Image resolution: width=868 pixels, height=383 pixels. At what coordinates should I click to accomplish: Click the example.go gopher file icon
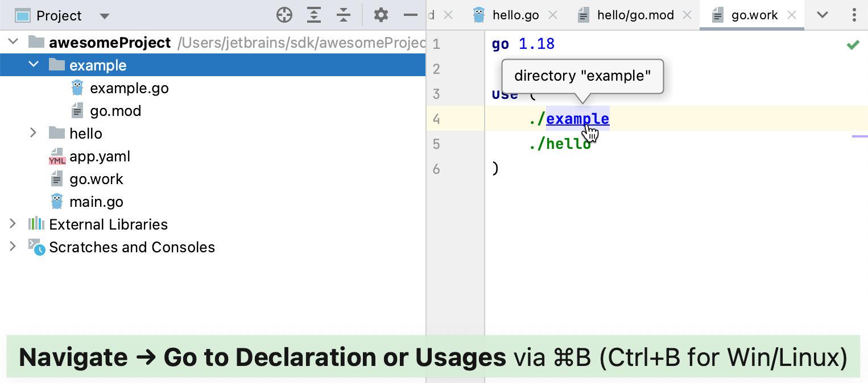77,88
